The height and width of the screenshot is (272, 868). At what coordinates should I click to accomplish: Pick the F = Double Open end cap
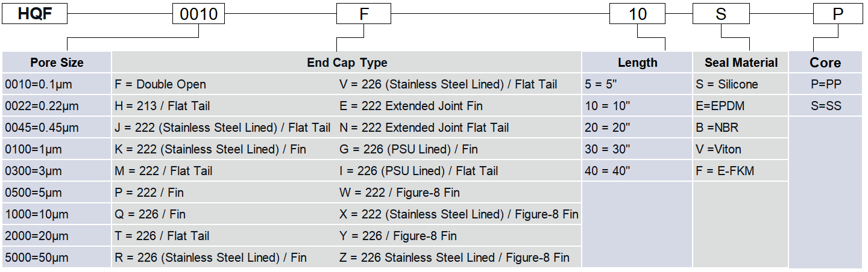point(160,84)
